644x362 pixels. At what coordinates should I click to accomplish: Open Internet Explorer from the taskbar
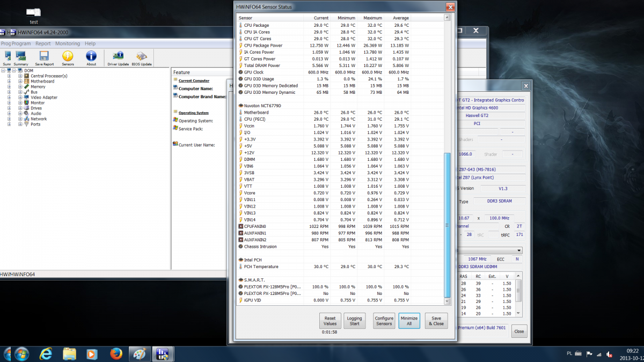click(46, 354)
